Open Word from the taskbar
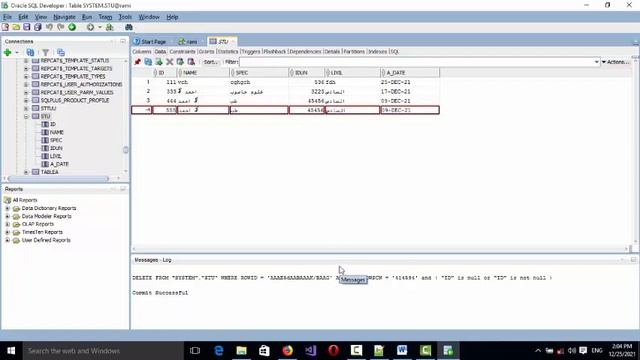The height and width of the screenshot is (360, 640). [402, 351]
